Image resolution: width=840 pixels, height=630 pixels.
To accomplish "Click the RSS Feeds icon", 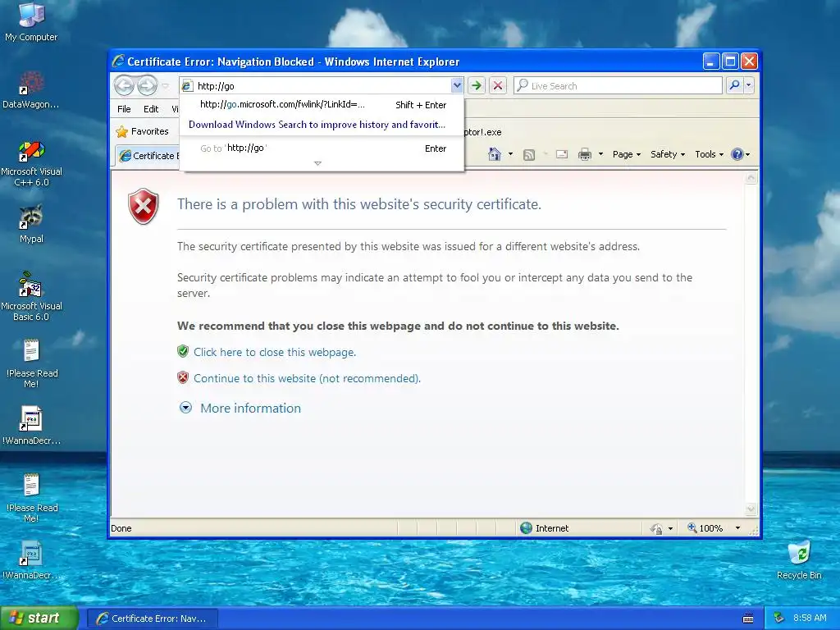I will [x=529, y=155].
